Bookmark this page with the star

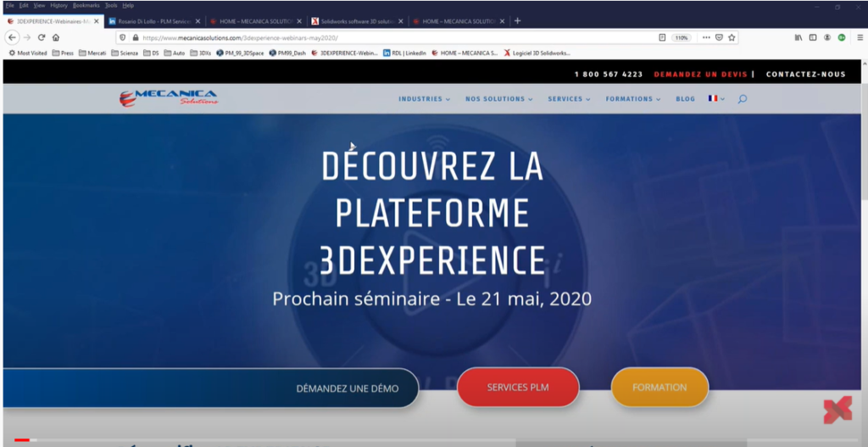pyautogui.click(x=732, y=37)
